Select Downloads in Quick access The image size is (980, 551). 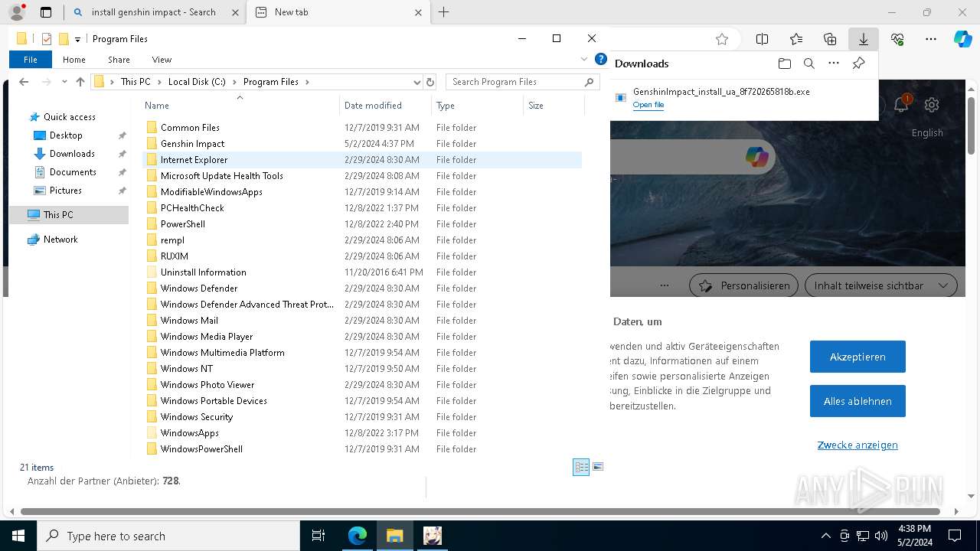(x=73, y=154)
